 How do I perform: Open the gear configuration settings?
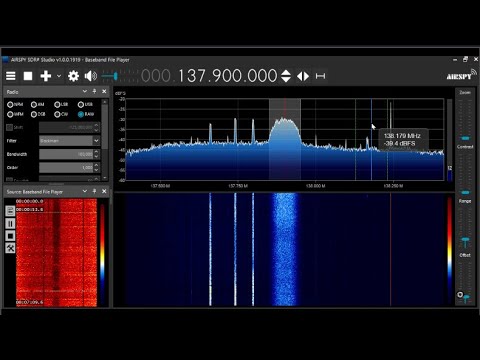tap(73, 76)
